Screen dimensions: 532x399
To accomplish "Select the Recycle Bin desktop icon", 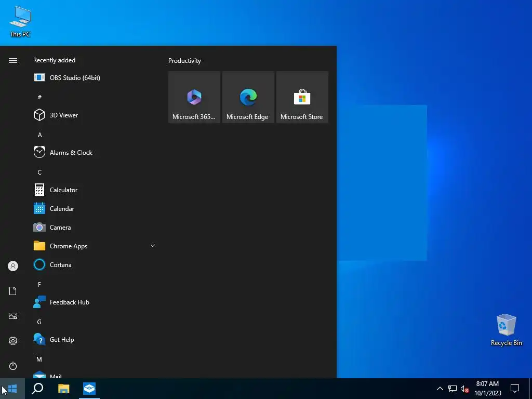I will tap(506, 330).
